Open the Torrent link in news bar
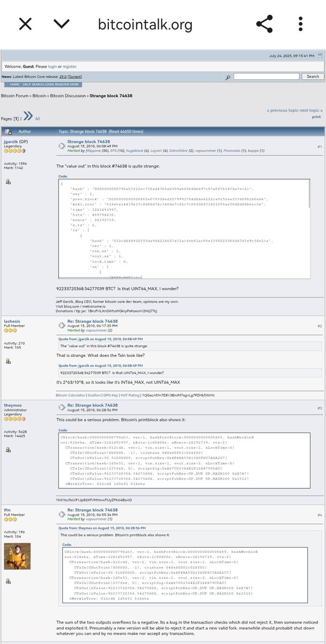Image resolution: width=326 pixels, height=644 pixels. tap(75, 77)
